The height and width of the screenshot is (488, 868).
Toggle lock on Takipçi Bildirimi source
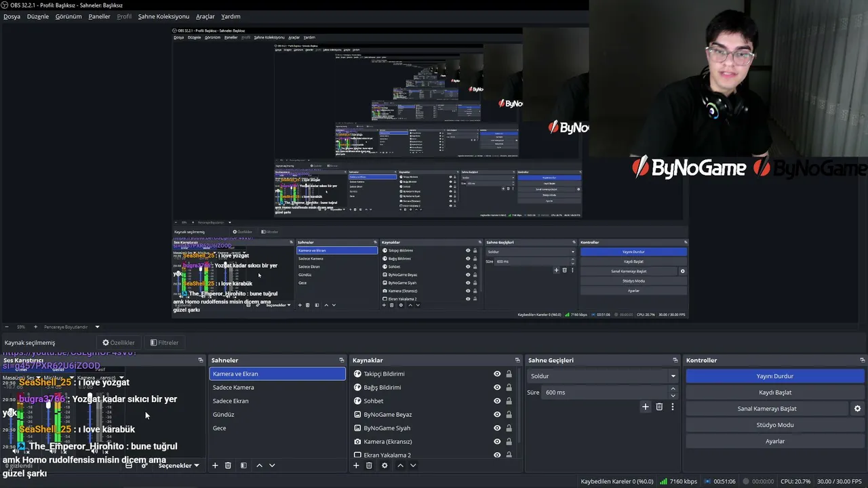coord(509,373)
